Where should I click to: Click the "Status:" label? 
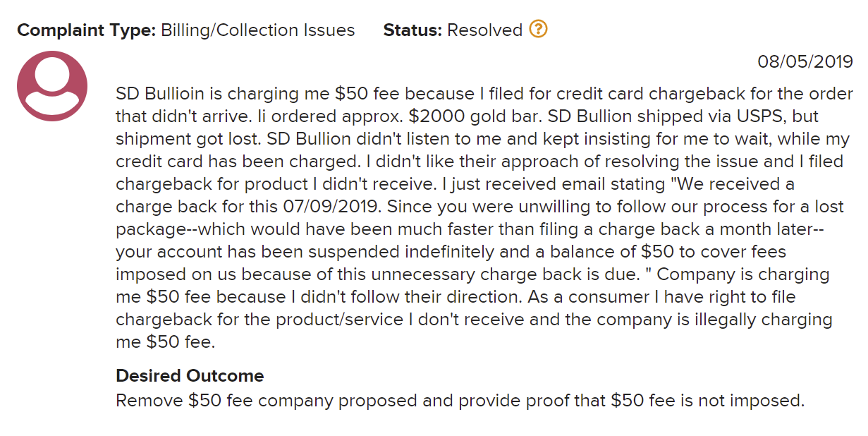[412, 30]
